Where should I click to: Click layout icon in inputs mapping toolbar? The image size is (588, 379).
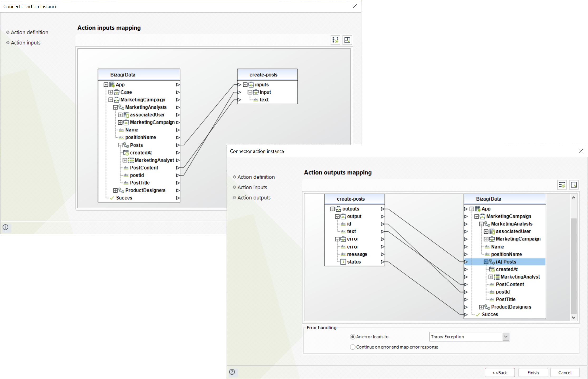347,40
